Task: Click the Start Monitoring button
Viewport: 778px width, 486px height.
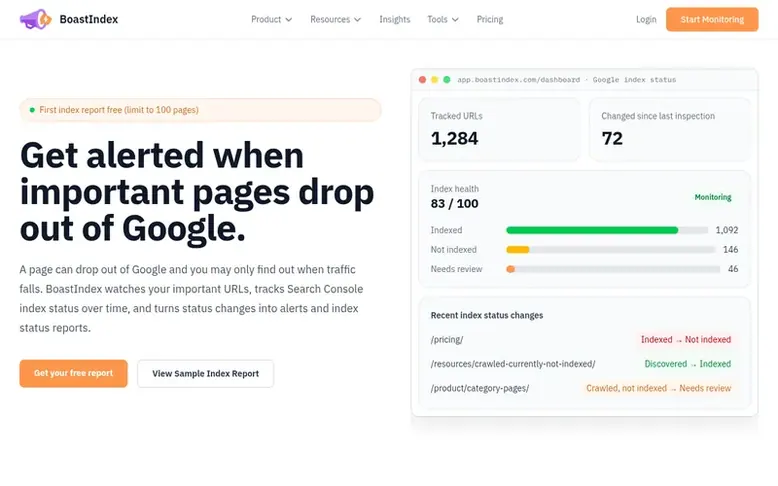Action: (x=712, y=19)
